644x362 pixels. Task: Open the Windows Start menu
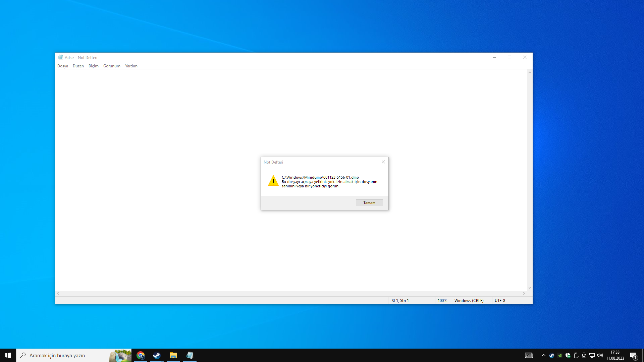pyautogui.click(x=8, y=355)
